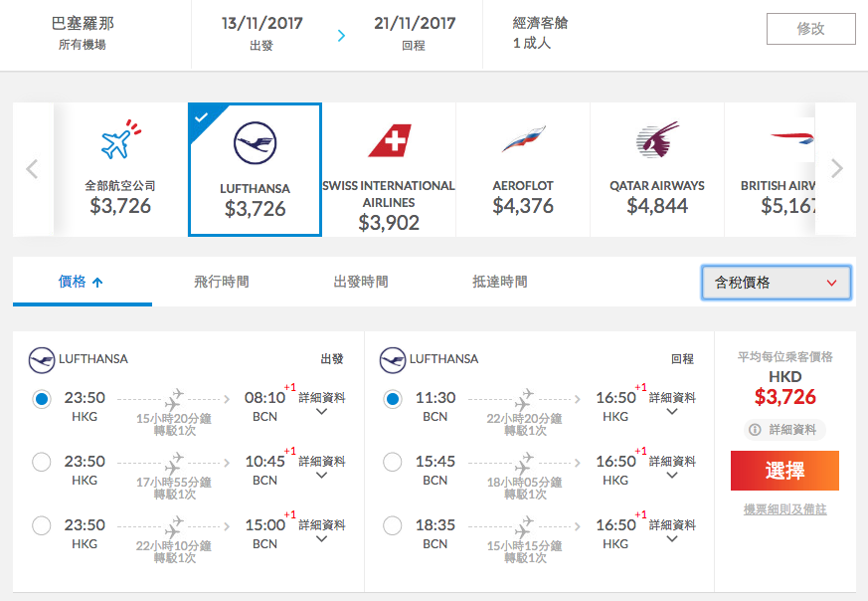Choose the return flight departing at 18:35
The height and width of the screenshot is (601, 868).
click(x=393, y=525)
